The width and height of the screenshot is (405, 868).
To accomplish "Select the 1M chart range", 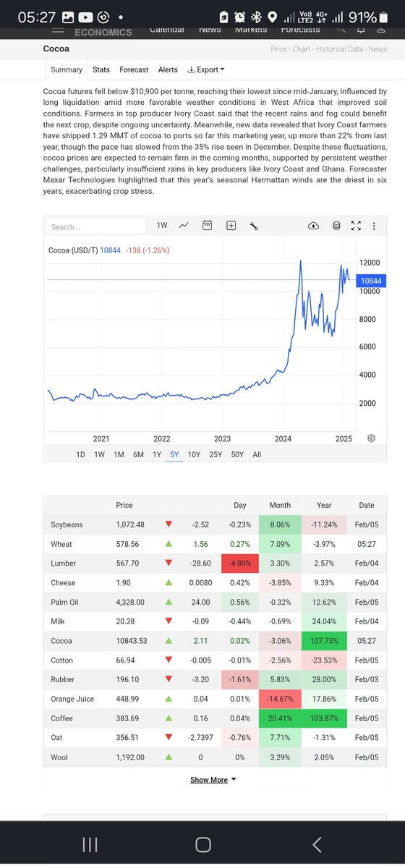I will tap(119, 455).
